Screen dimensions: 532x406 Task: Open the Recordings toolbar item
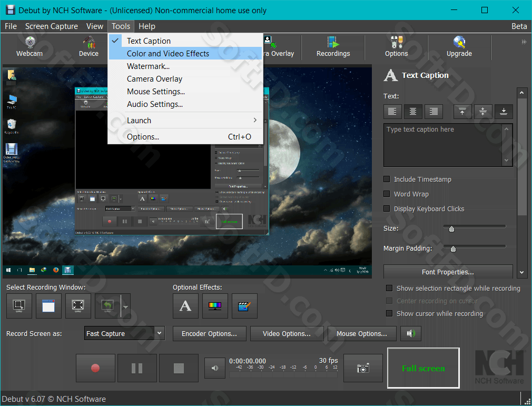point(333,47)
